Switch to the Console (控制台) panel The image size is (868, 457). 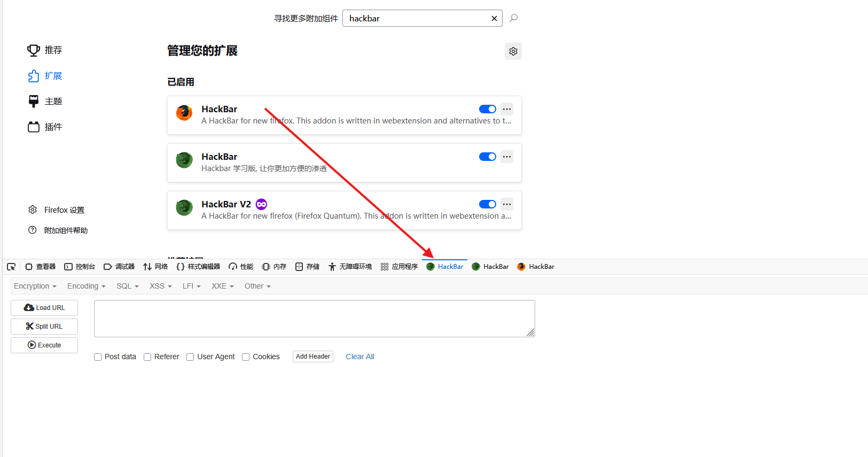coord(80,267)
